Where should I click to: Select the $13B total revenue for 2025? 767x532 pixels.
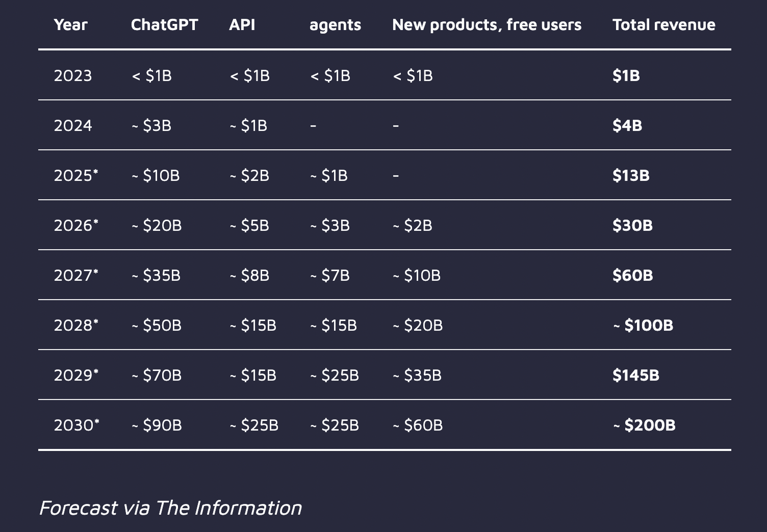point(631,175)
